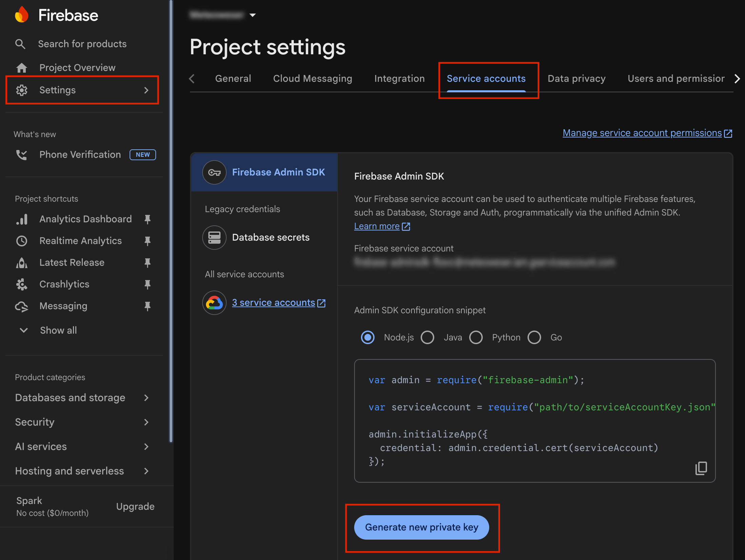Open Analytics Dashboard shortcut

coord(85,219)
